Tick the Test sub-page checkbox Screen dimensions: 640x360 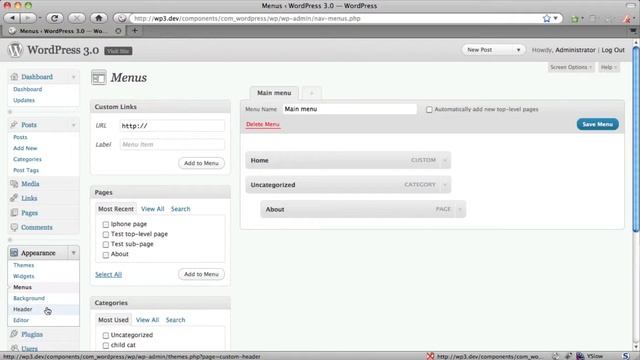coord(106,244)
